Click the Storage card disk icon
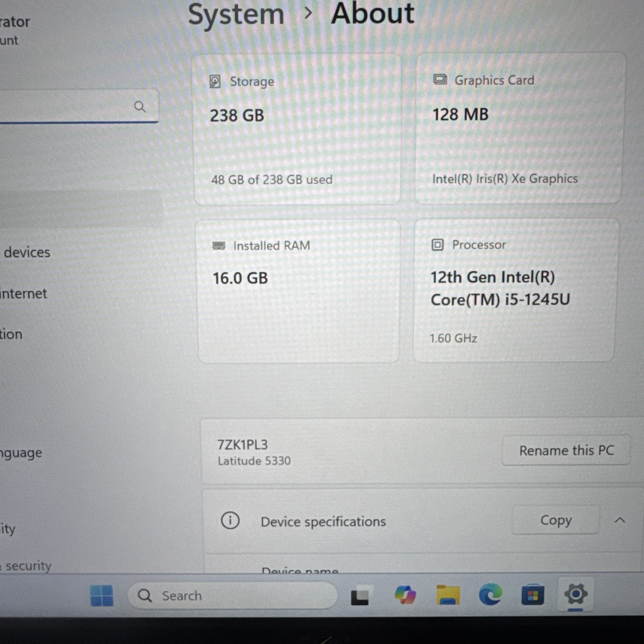The height and width of the screenshot is (644, 644). click(215, 82)
